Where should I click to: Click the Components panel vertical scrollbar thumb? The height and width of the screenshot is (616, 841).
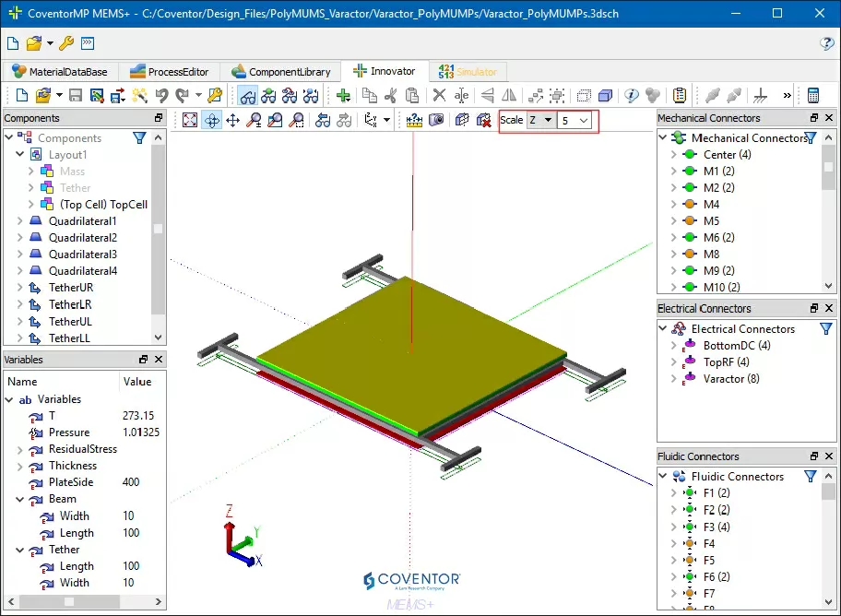158,229
